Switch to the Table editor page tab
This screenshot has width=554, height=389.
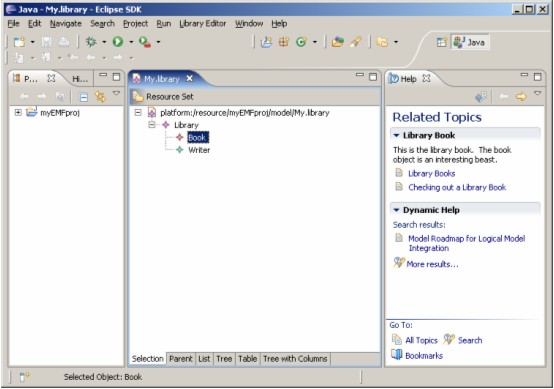pyautogui.click(x=247, y=359)
